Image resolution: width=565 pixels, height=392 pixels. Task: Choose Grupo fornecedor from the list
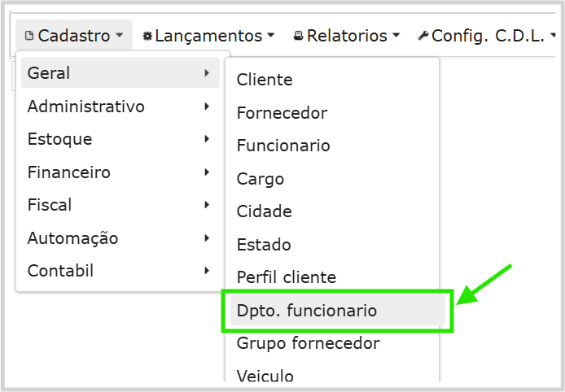pyautogui.click(x=308, y=343)
